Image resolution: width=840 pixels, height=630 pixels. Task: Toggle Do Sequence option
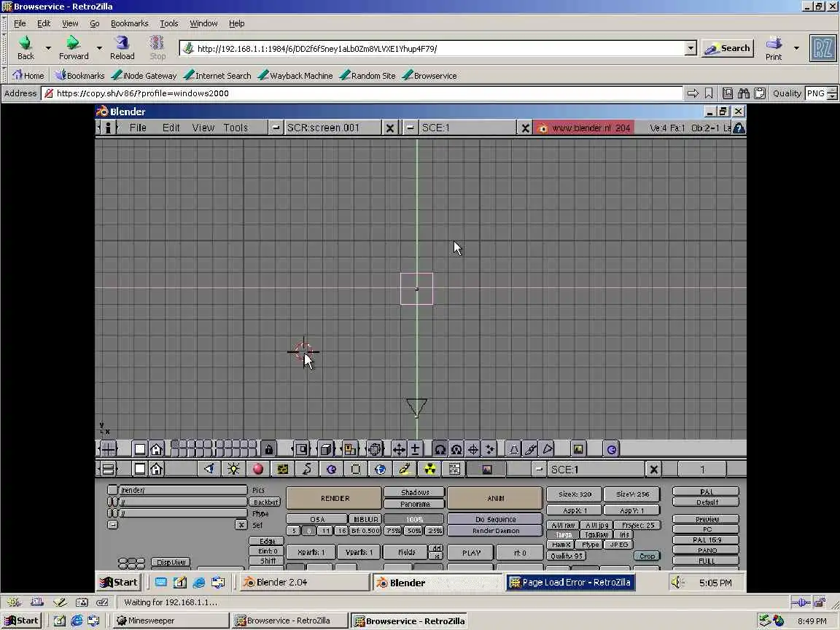[x=495, y=519]
